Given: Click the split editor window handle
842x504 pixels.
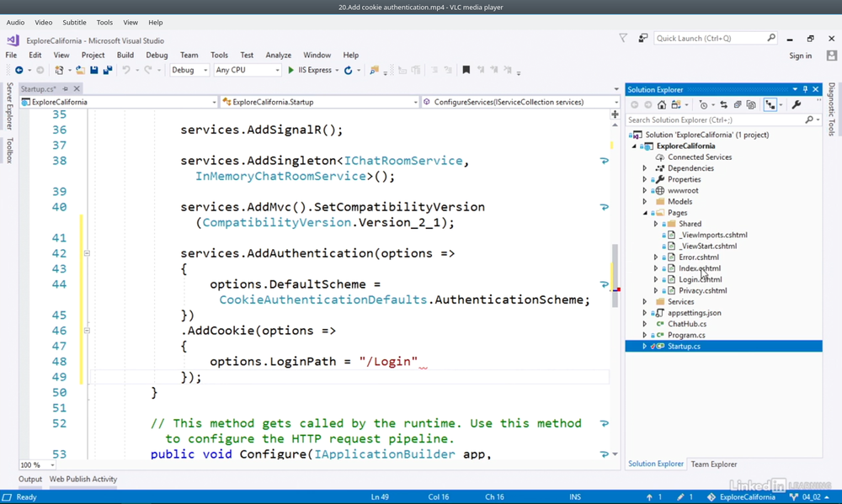Looking at the screenshot, I should (x=615, y=114).
